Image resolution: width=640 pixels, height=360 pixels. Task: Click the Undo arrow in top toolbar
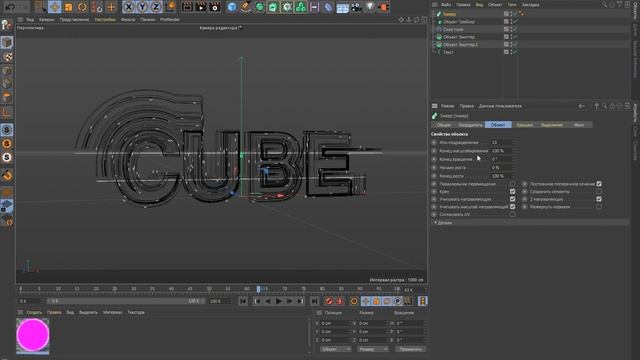point(10,7)
